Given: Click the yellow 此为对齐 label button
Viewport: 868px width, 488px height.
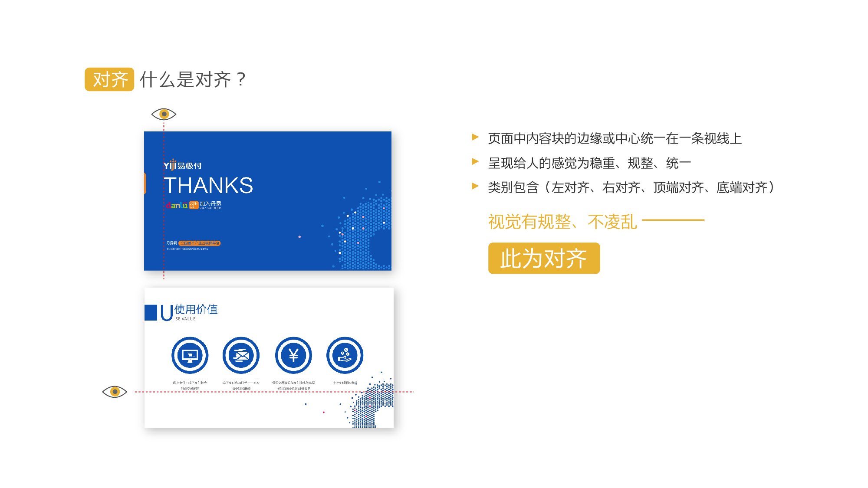Looking at the screenshot, I should pyautogui.click(x=544, y=258).
